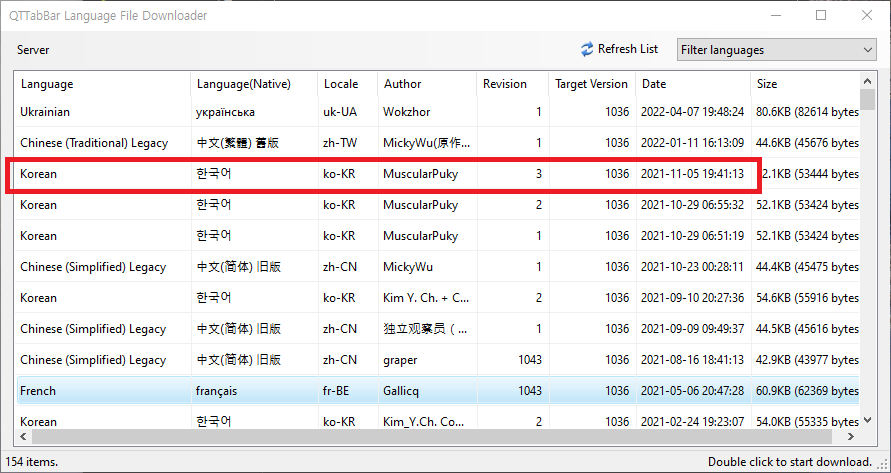
Task: Sort by Size column header
Action: pos(805,84)
